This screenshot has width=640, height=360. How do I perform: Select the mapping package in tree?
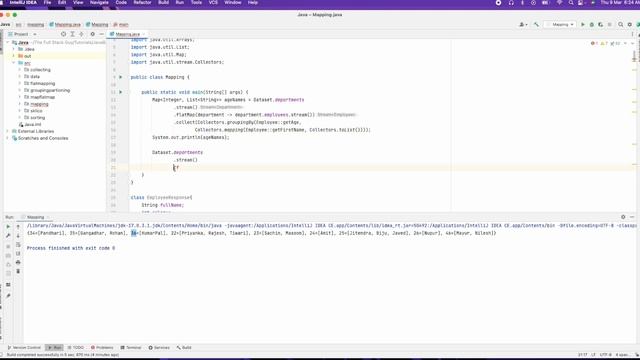(x=39, y=104)
